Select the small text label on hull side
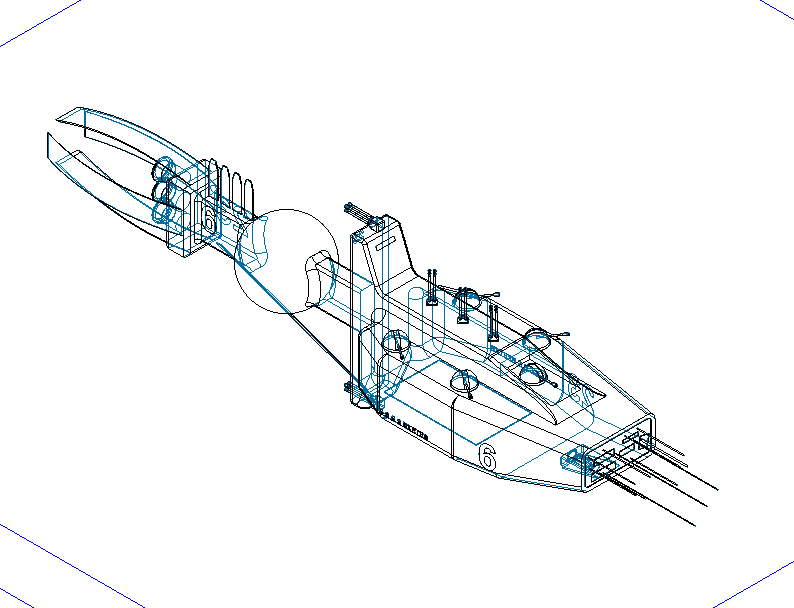Screen dimensions: 794x608 pyautogui.click(x=405, y=426)
